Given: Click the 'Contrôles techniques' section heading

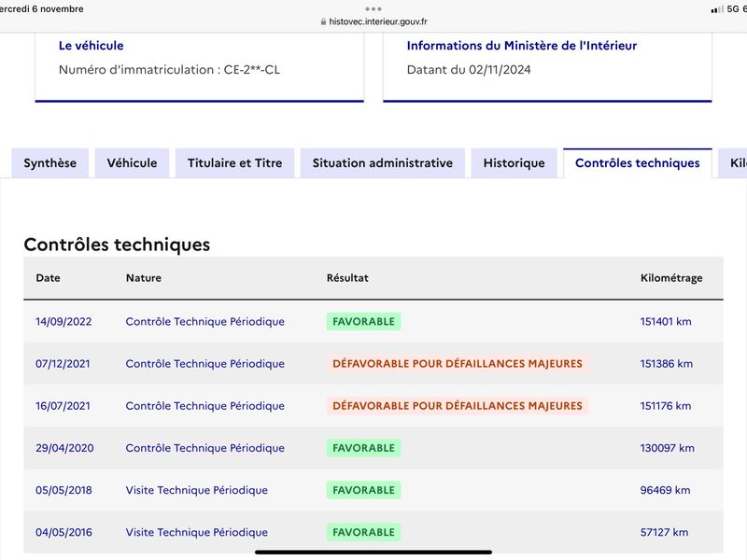Looking at the screenshot, I should [x=117, y=245].
